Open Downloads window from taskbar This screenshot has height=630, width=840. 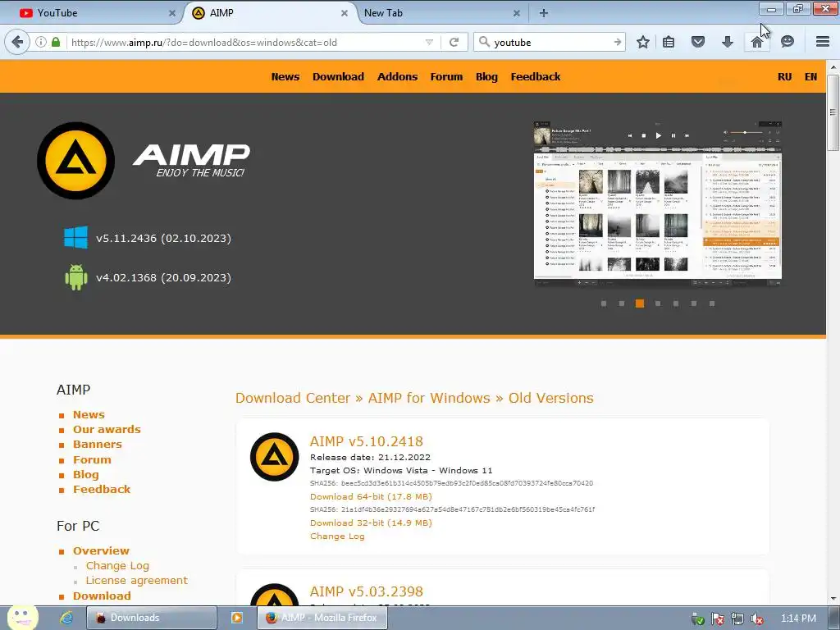pyautogui.click(x=152, y=618)
